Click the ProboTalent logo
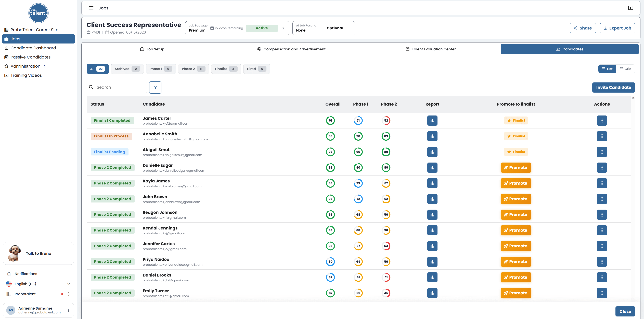644x319 pixels. point(38,13)
